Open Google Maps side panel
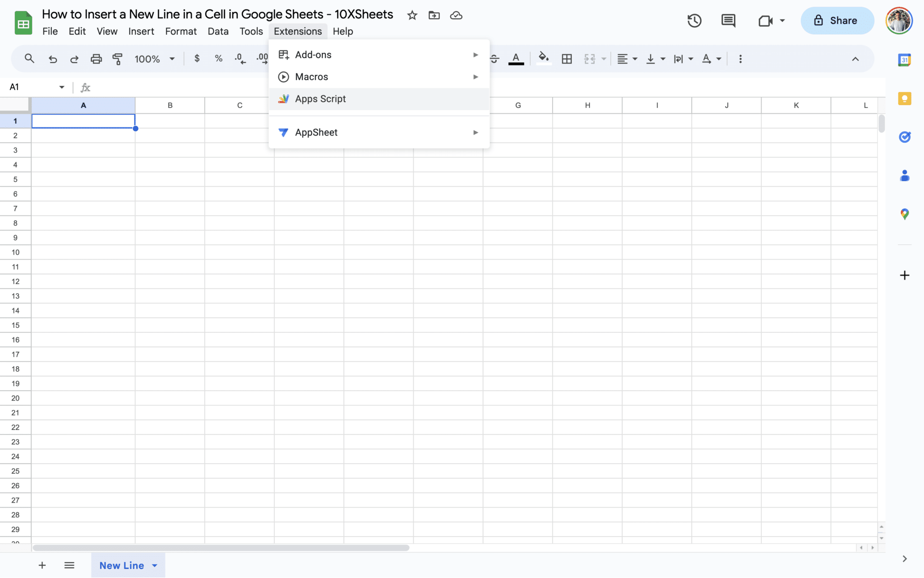 coord(905,214)
